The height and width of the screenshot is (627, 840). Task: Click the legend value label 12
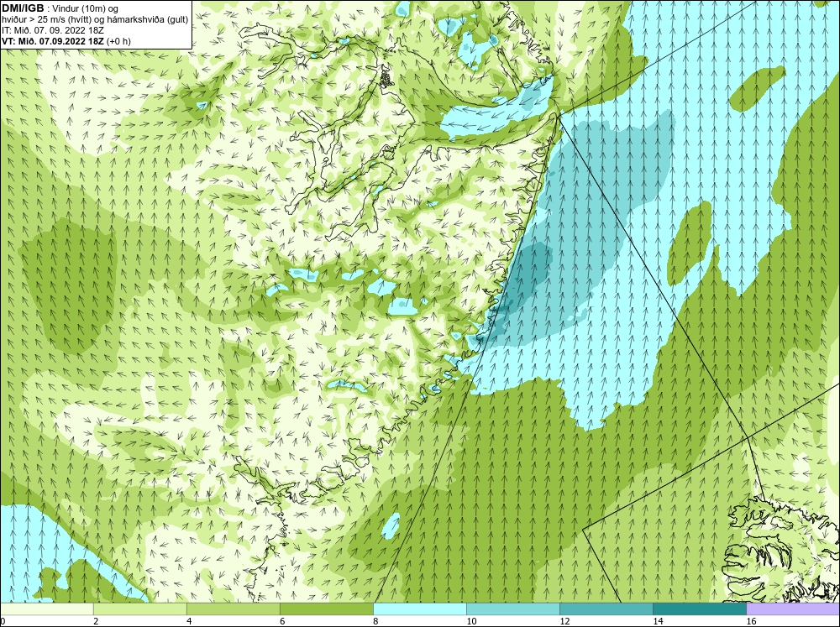tap(564, 621)
